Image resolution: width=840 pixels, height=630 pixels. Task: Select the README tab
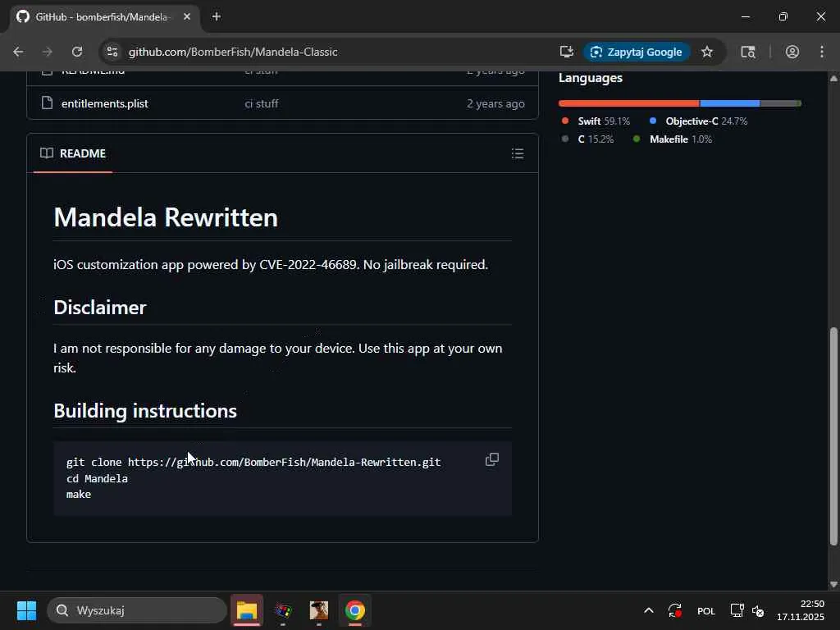pos(73,153)
